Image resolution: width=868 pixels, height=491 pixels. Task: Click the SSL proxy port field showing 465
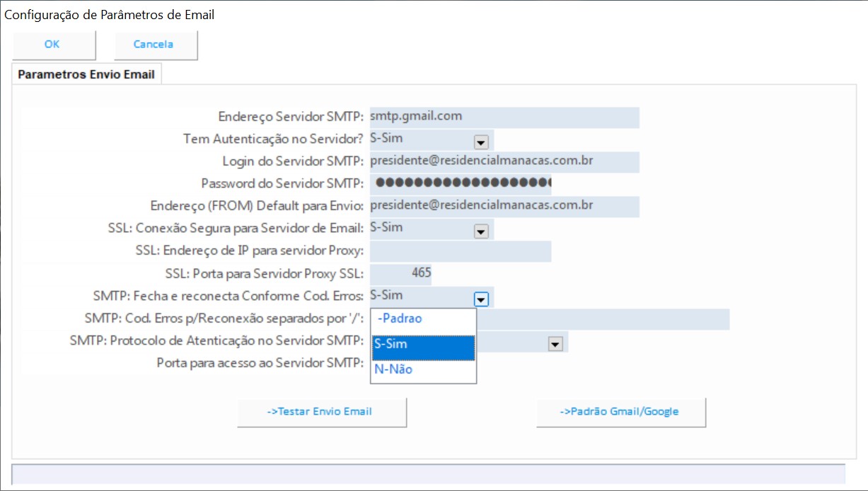point(401,274)
